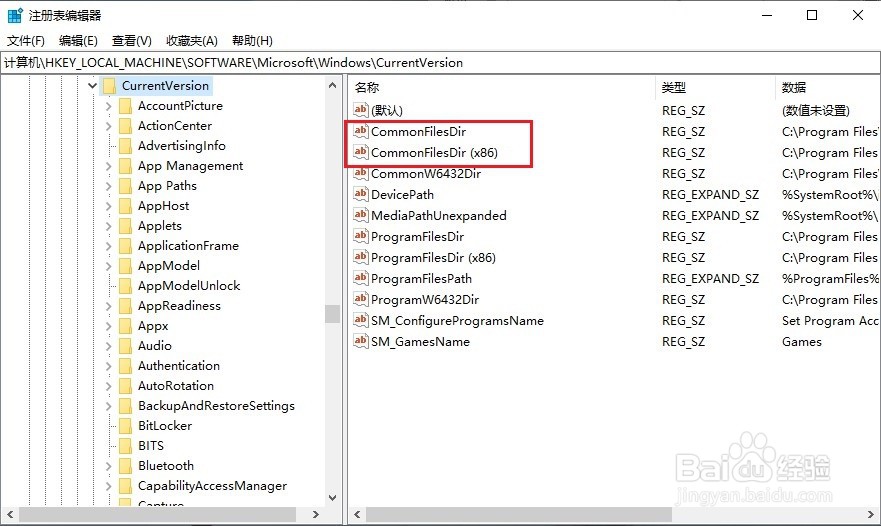This screenshot has width=881, height=526.
Task: Click the ActionCenter folder icon
Action: tap(125, 126)
